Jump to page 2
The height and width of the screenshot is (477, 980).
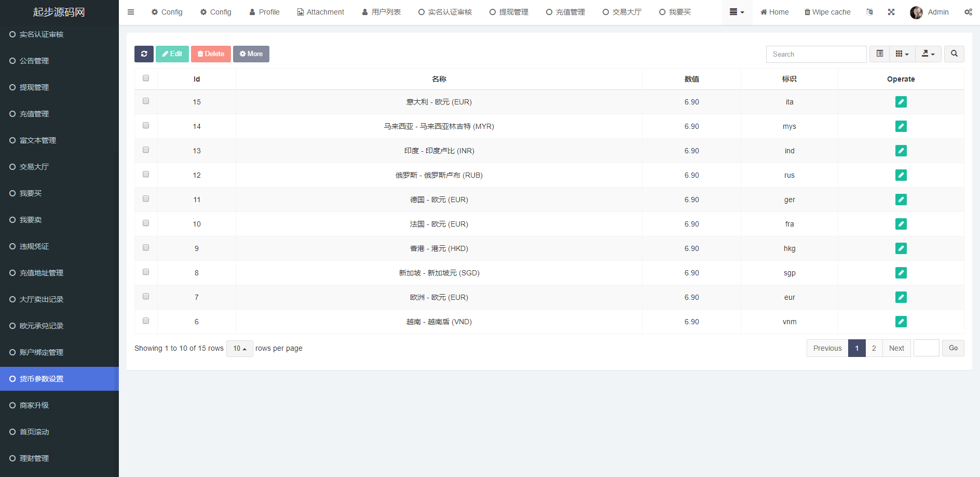click(874, 348)
